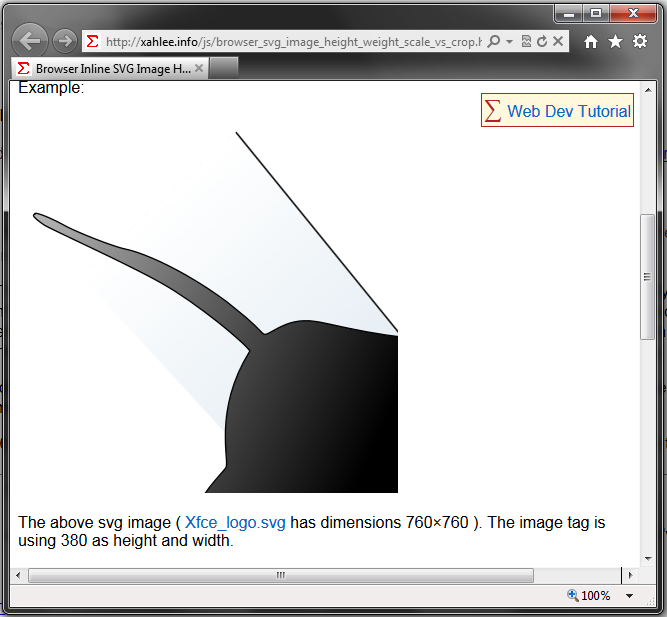Click the text 'using 380 as height and width.'
The image size is (667, 617).
tap(126, 540)
